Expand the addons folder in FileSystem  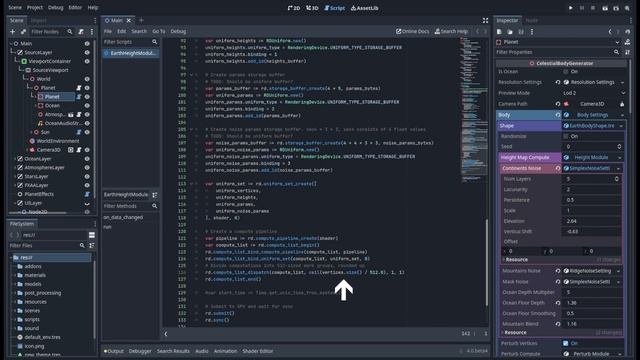point(15,267)
